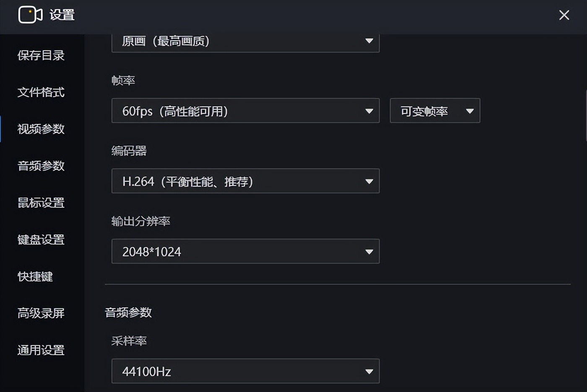Open the 帧率 60fps dropdown
The height and width of the screenshot is (392, 587).
point(245,111)
